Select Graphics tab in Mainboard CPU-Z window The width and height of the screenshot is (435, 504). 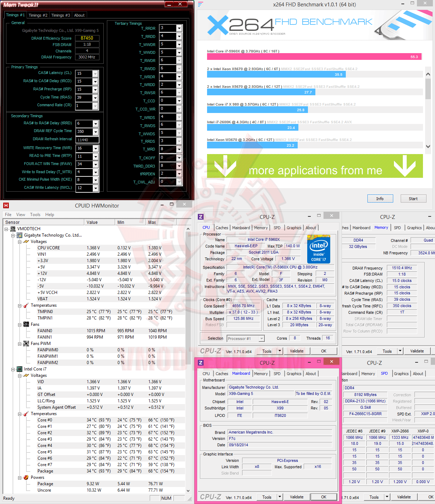(x=294, y=374)
